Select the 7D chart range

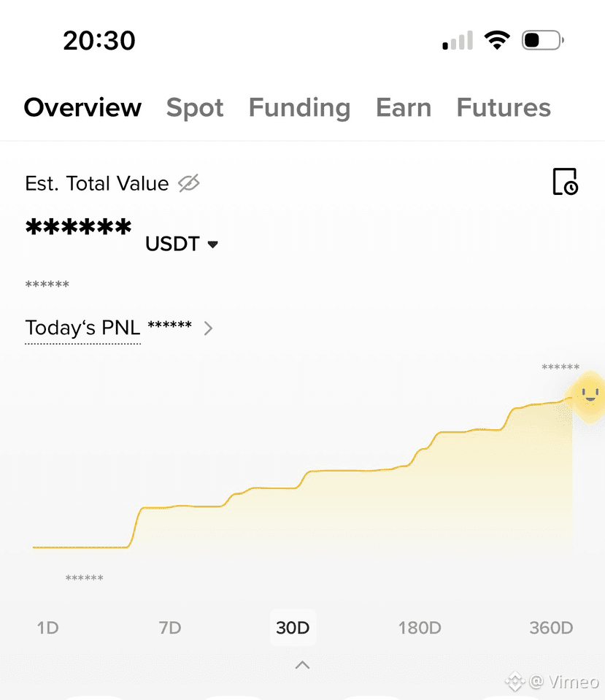pyautogui.click(x=170, y=628)
